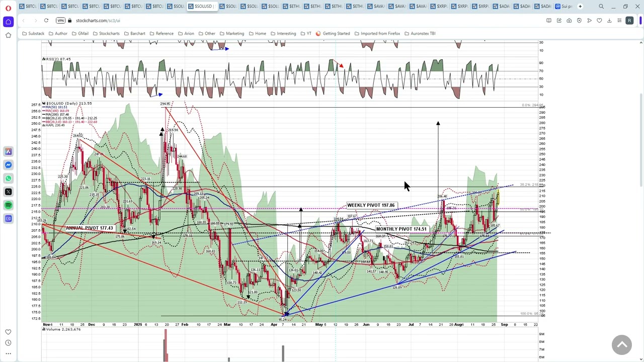
Task: Open the YT bookmarks folder
Action: tap(306, 34)
